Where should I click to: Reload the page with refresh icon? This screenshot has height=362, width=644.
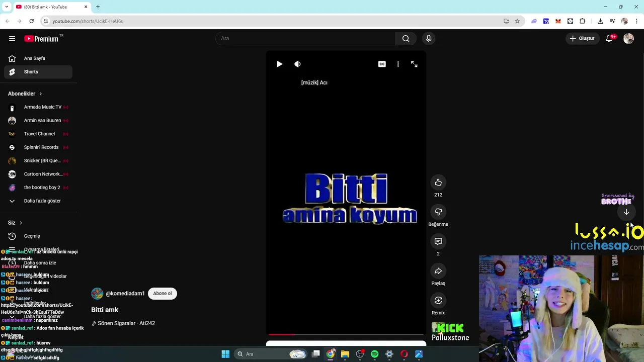(x=31, y=21)
